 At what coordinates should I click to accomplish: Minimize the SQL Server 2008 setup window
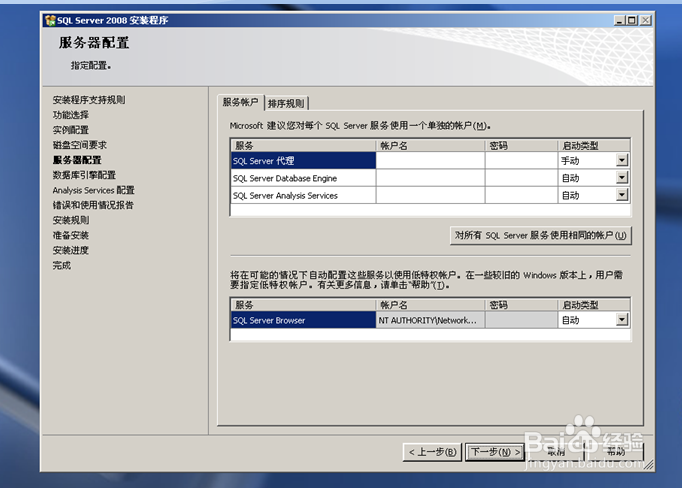[619, 20]
